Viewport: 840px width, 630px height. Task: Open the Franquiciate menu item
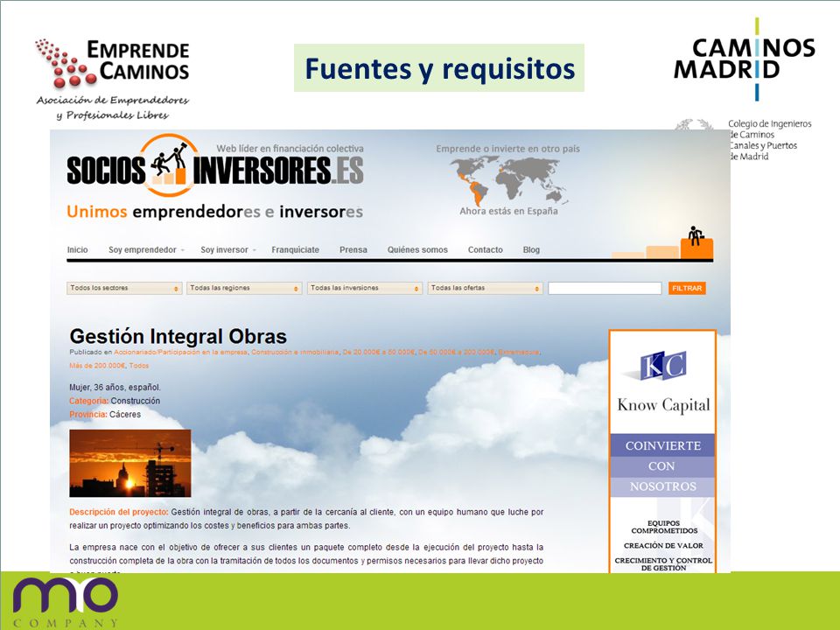pos(295,249)
